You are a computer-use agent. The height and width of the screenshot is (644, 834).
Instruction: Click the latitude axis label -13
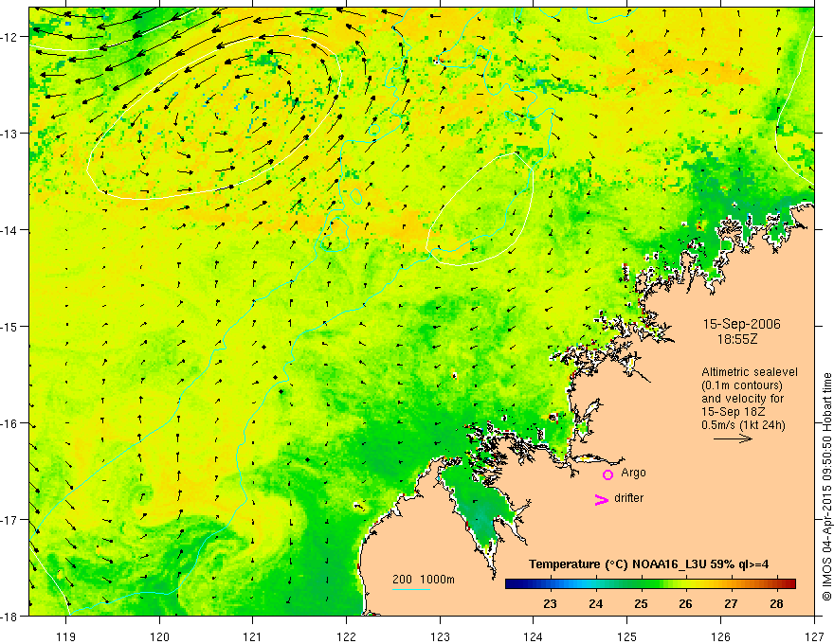[x=10, y=134]
